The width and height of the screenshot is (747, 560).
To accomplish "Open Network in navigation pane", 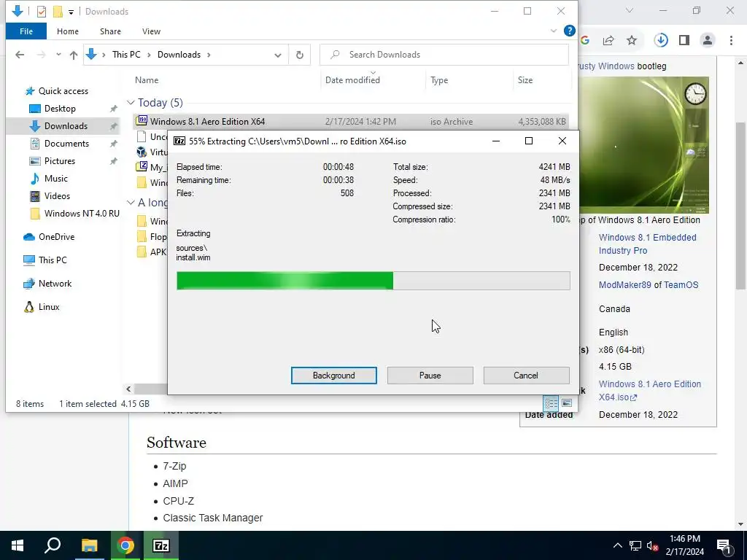I will coord(55,284).
